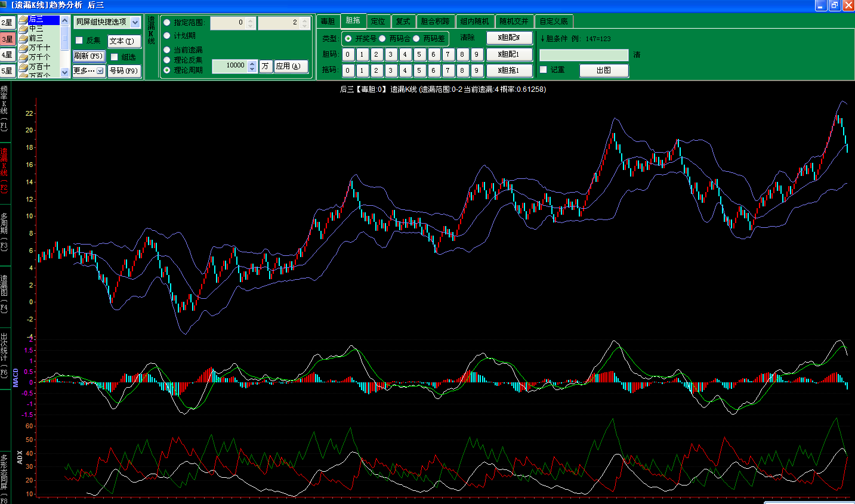The height and width of the screenshot is (504, 855).
Task: Click the 文本(T) button
Action: (124, 42)
